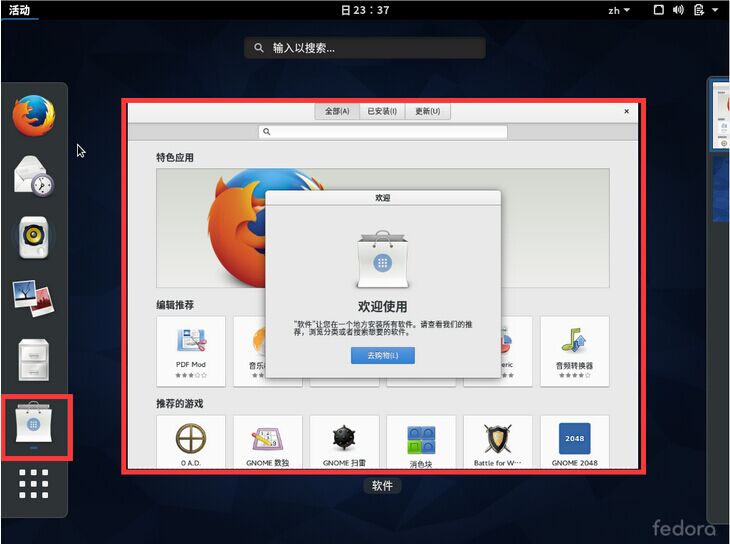Click volume icon in top bar
This screenshot has width=730, height=544.
point(678,10)
